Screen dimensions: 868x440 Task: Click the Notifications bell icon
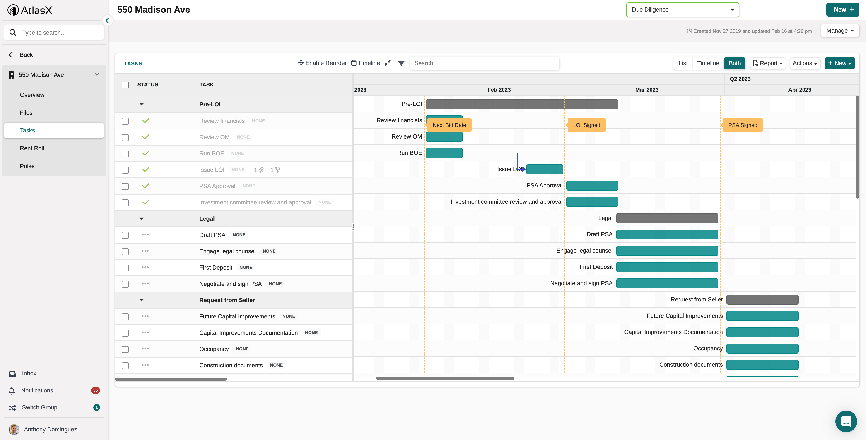(12, 390)
